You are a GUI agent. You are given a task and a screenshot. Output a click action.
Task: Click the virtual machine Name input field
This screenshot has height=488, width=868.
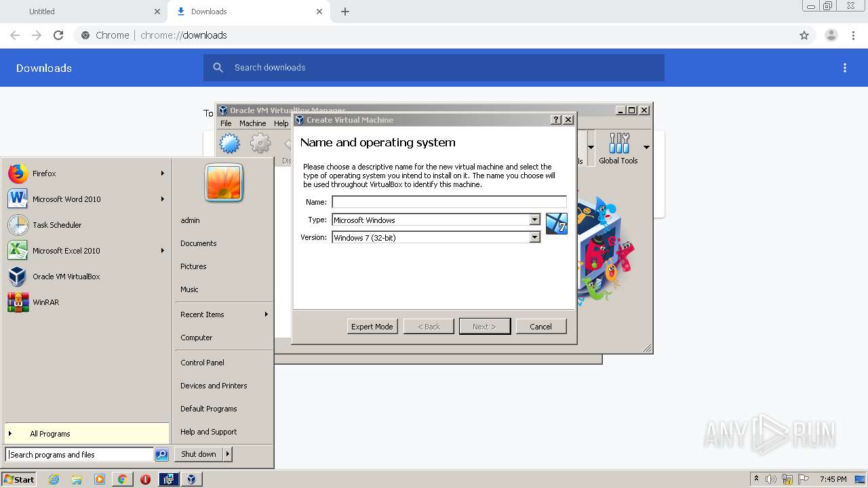pos(449,202)
